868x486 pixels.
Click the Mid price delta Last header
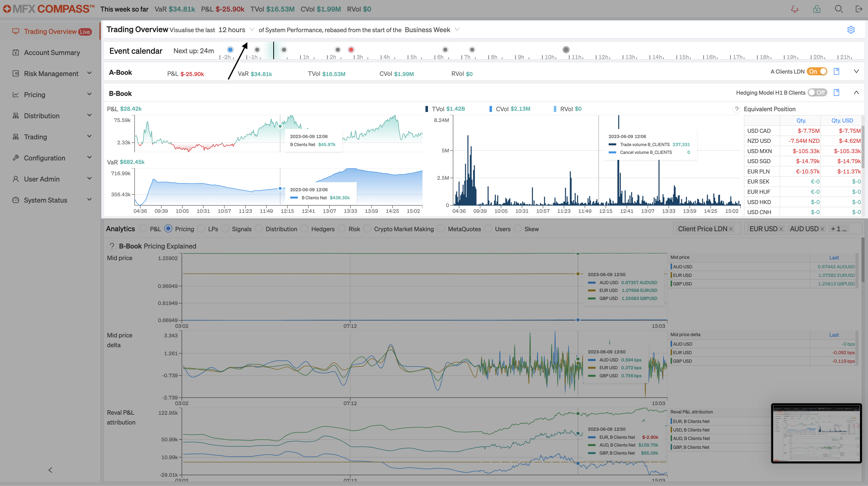point(834,335)
